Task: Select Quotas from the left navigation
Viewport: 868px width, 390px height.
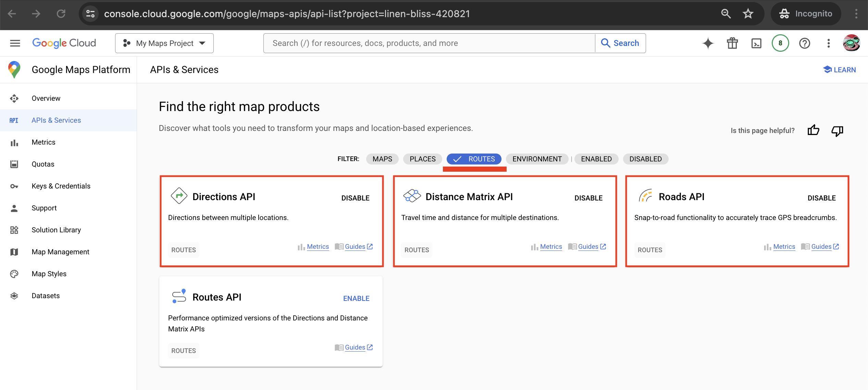Action: click(43, 164)
